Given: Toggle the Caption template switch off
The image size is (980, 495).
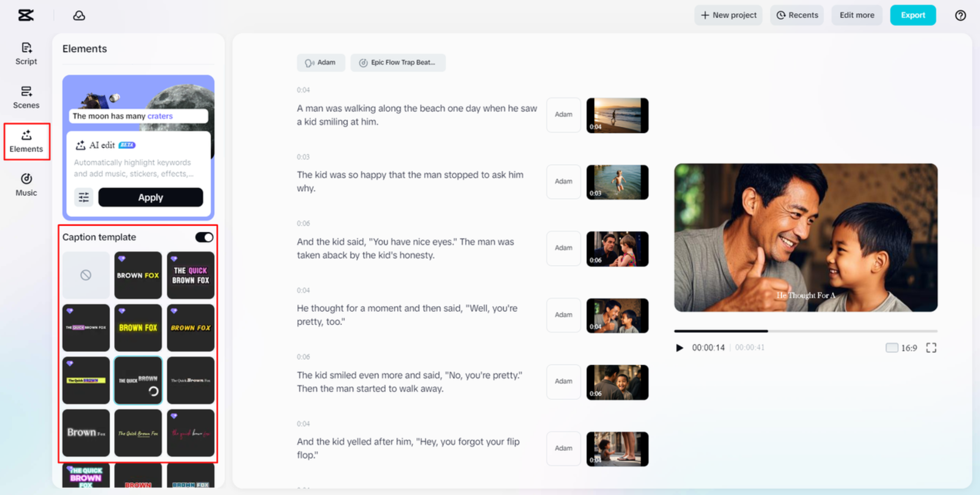Looking at the screenshot, I should [204, 237].
